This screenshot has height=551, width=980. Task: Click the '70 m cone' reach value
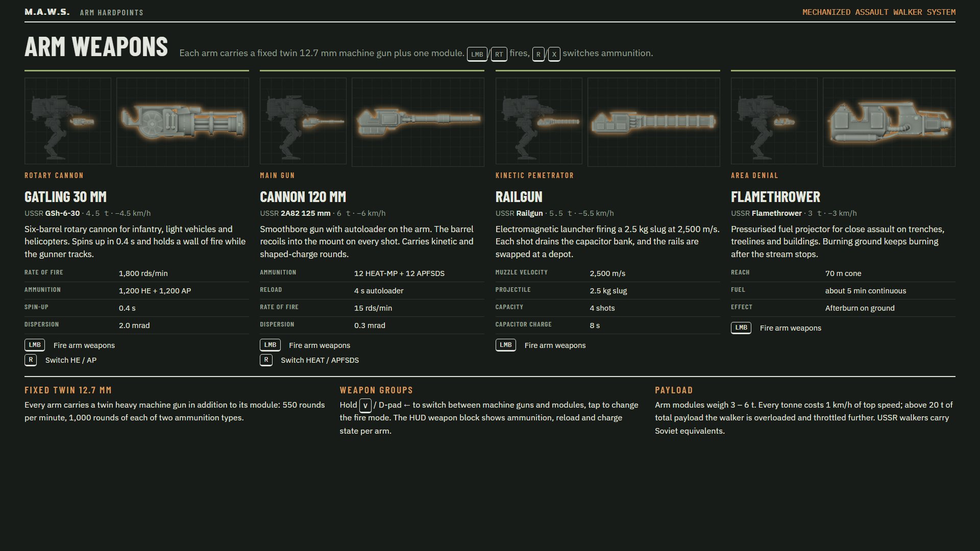[x=843, y=273]
